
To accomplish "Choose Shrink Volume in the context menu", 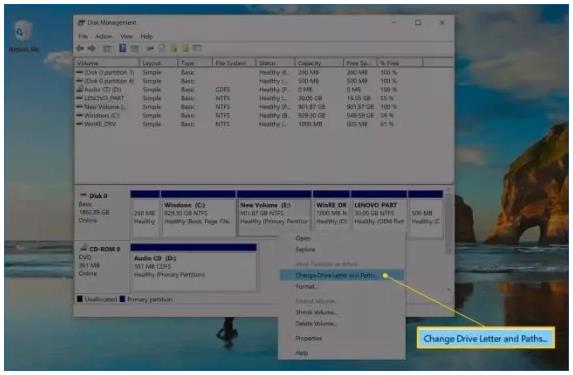I will [x=316, y=312].
